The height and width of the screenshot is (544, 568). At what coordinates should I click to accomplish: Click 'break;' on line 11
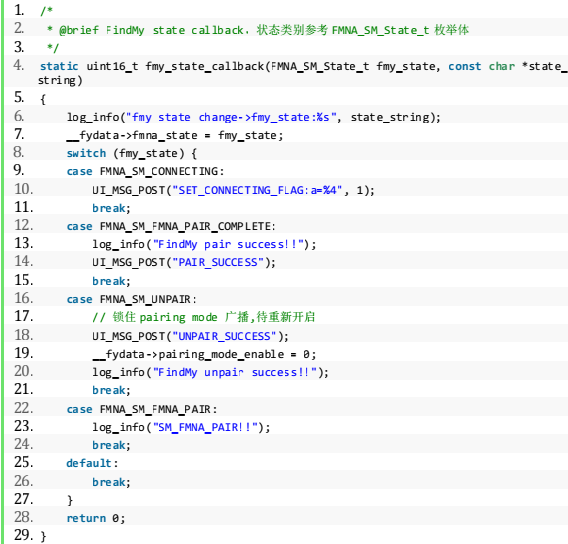111,208
